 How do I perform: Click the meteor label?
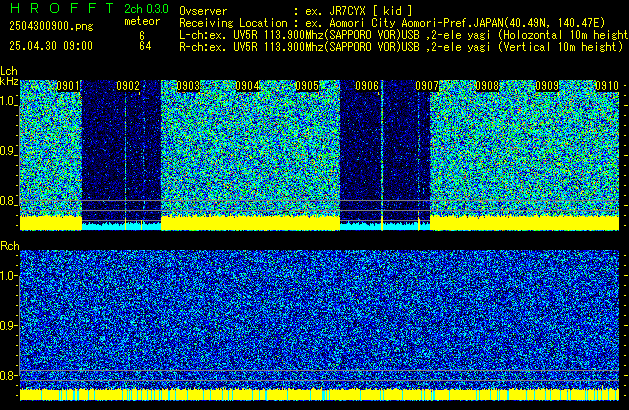tap(142, 21)
